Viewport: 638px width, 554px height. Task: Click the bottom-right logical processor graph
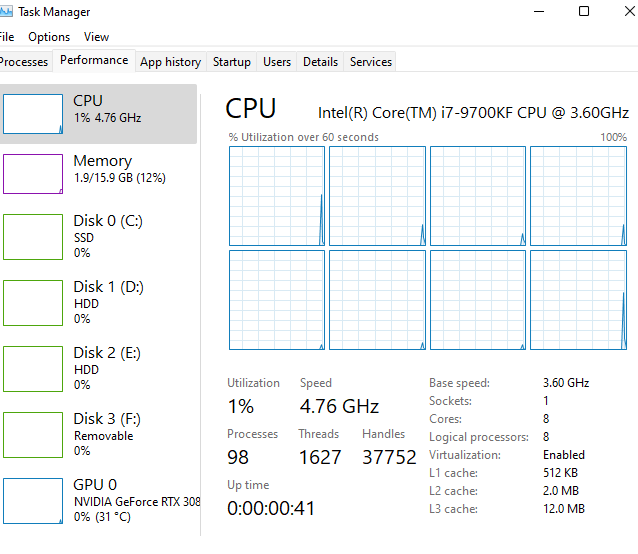click(x=578, y=300)
